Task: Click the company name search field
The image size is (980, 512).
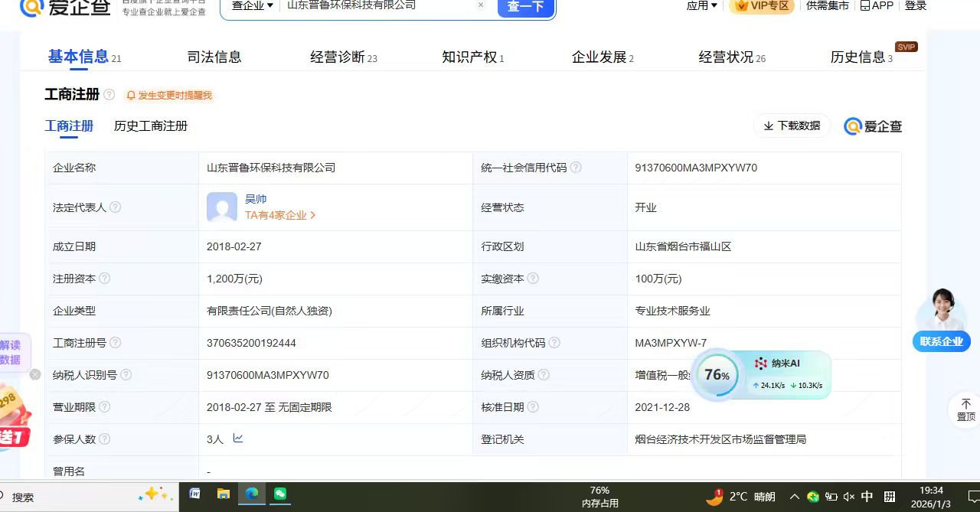Action: coord(379,5)
